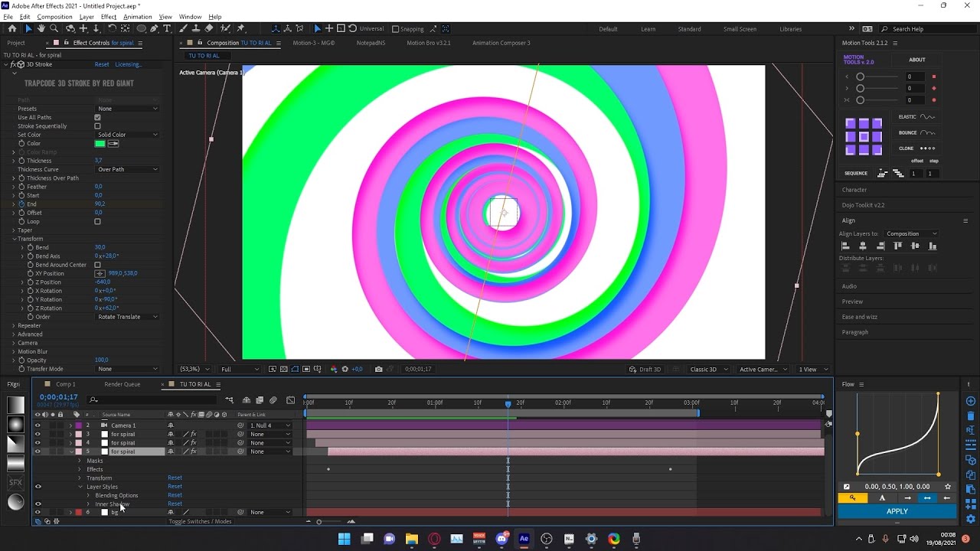Screen dimensions: 980x551
Task: Select the Rotation tool
Action: coord(112,28)
